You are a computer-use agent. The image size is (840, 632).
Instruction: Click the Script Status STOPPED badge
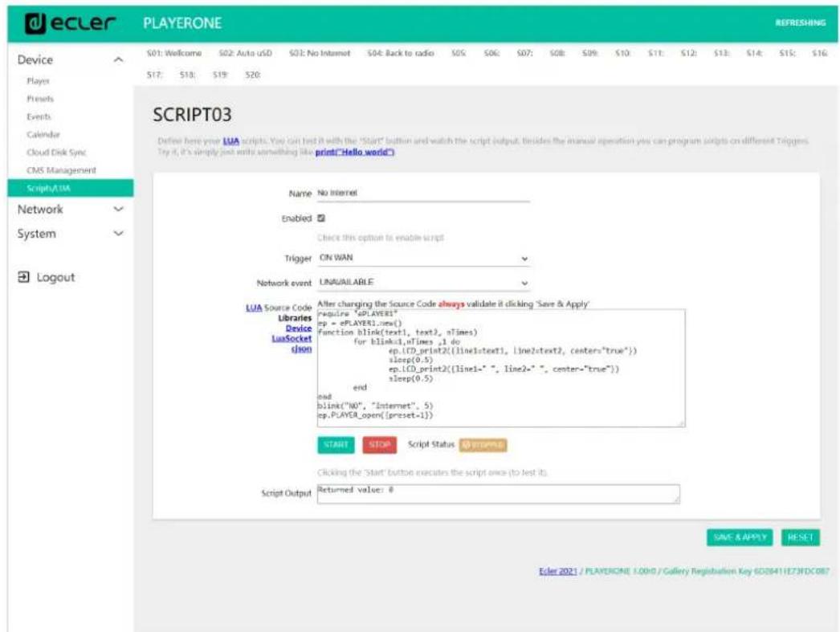pos(483,445)
